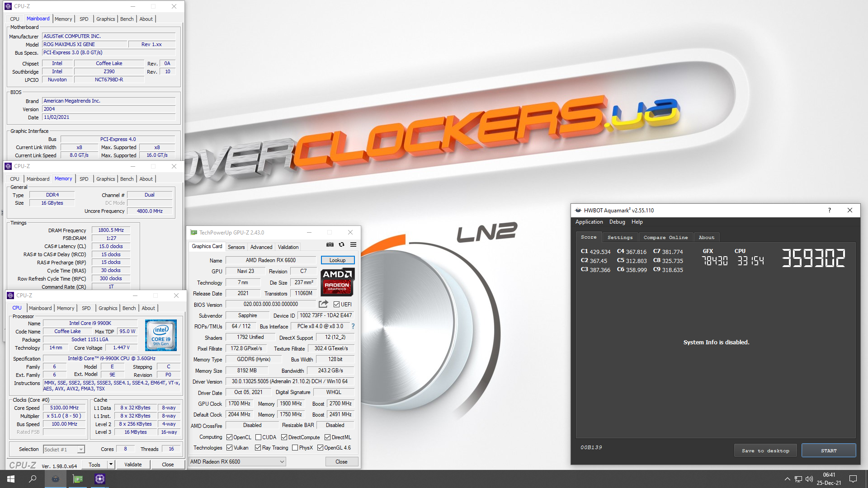The width and height of the screenshot is (868, 488).
Task: Click the CPU-Z CPU window title icon
Action: [10, 296]
